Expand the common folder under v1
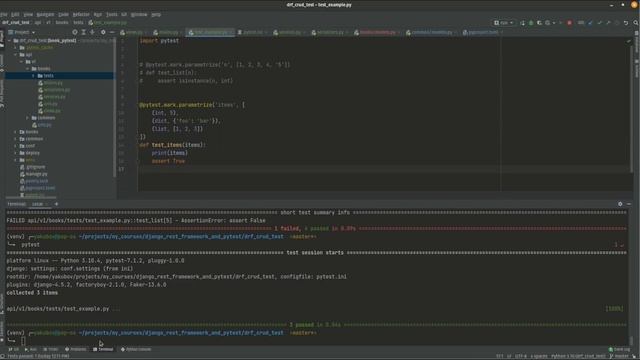Image resolution: width=640 pixels, height=360 pixels. pos(28,118)
